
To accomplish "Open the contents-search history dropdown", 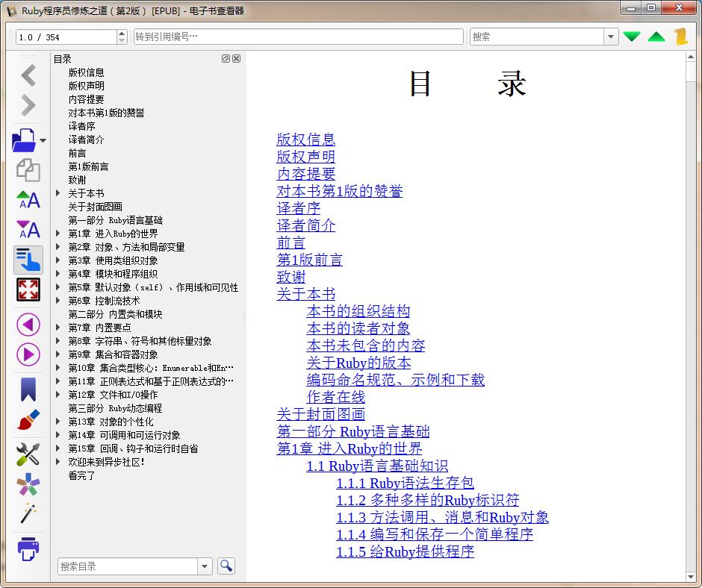I will coord(205,566).
